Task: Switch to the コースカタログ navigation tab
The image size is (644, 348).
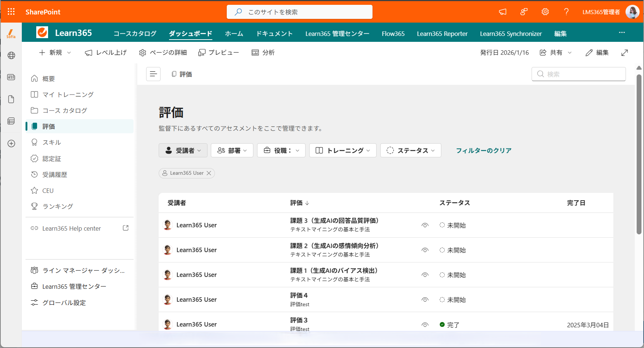Action: (x=135, y=34)
